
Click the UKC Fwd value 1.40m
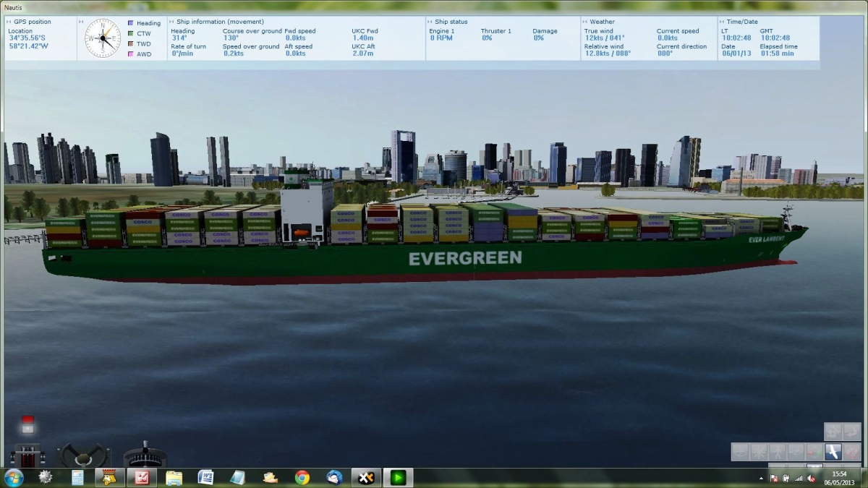(x=362, y=38)
